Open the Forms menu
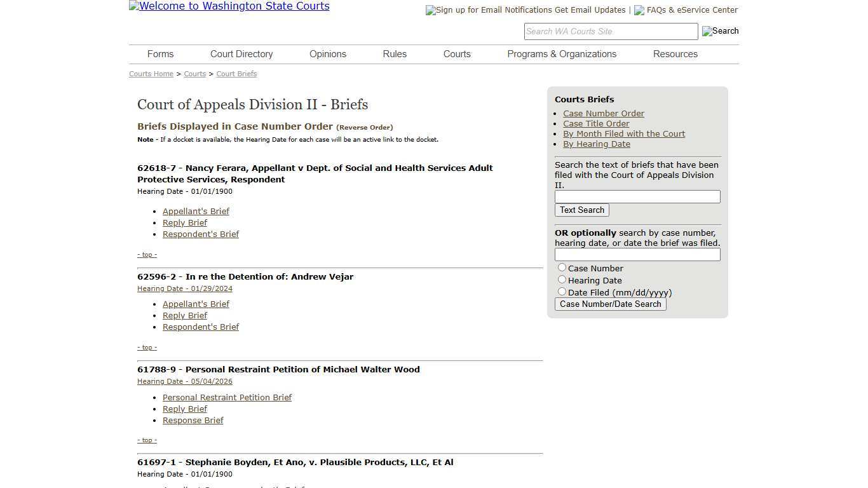 click(160, 54)
